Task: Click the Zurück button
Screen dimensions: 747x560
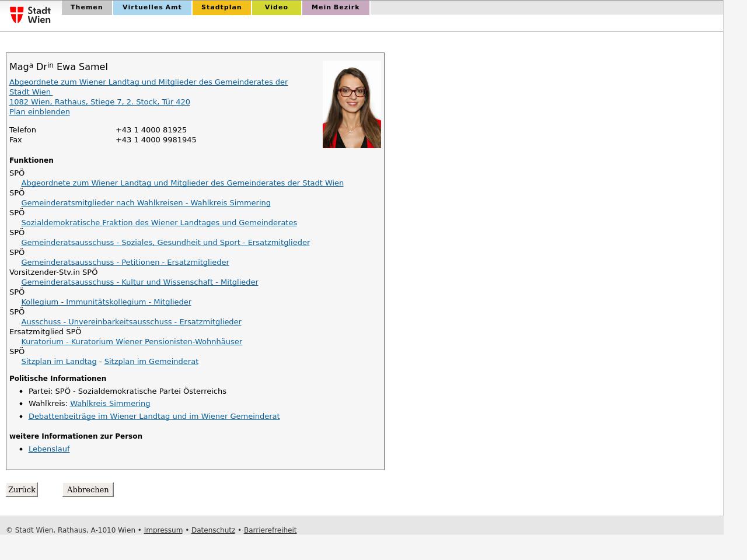Action: tap(22, 489)
